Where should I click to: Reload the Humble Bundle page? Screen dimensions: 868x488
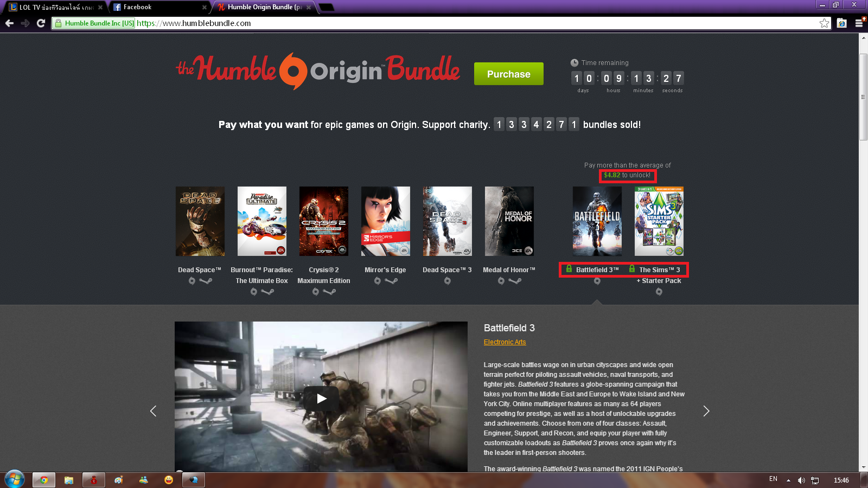pyautogui.click(x=41, y=23)
